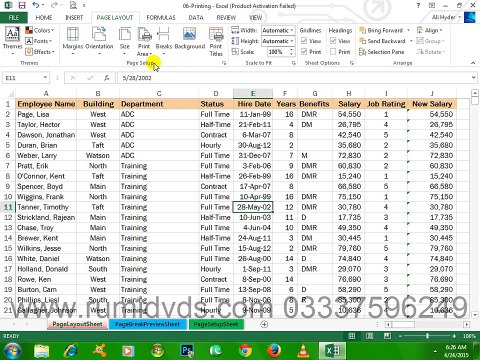Click Send Backward button

[x=382, y=41]
